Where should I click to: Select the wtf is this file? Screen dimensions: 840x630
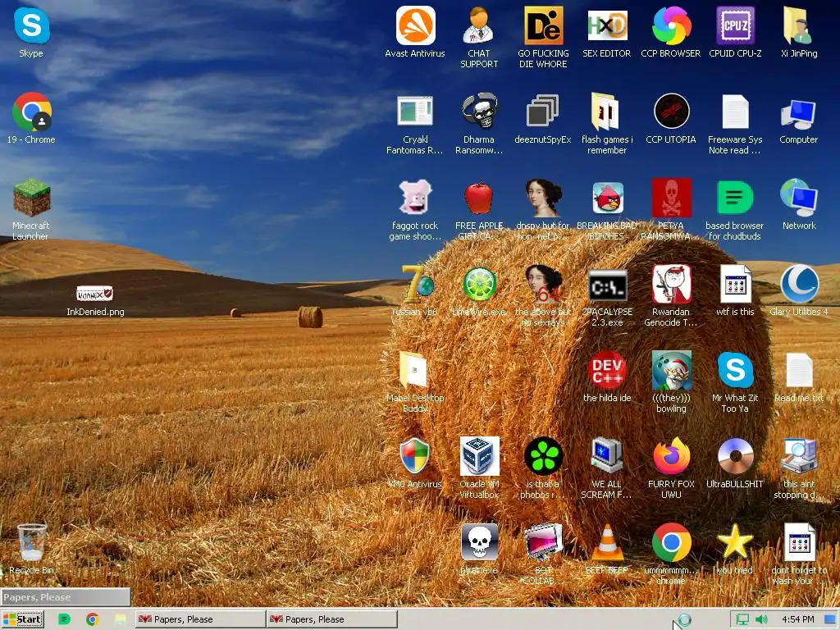coord(735,284)
